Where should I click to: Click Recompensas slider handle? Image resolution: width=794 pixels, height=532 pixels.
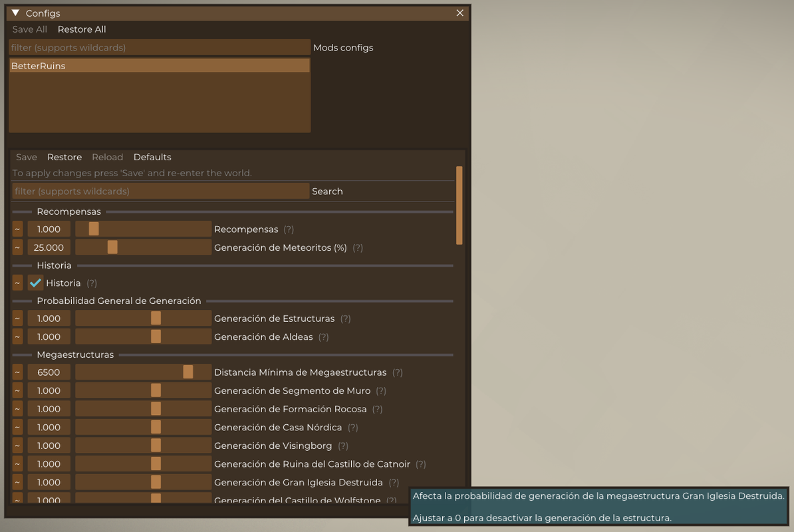click(x=94, y=229)
